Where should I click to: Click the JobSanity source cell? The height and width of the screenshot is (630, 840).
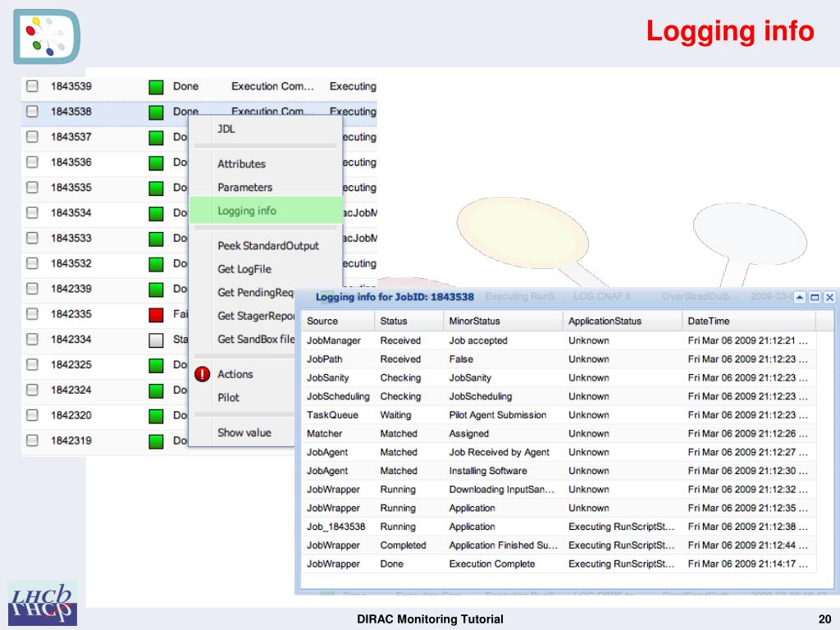[x=328, y=377]
